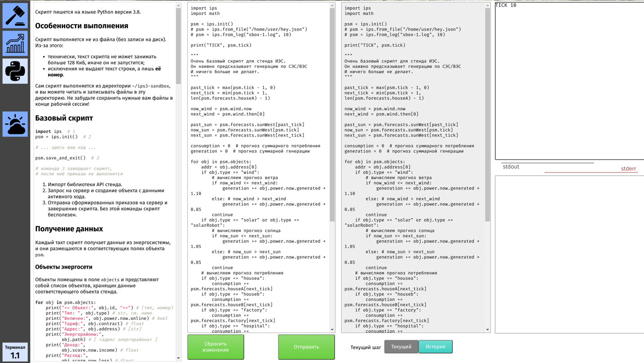Select the stdout output tab

(x=511, y=167)
